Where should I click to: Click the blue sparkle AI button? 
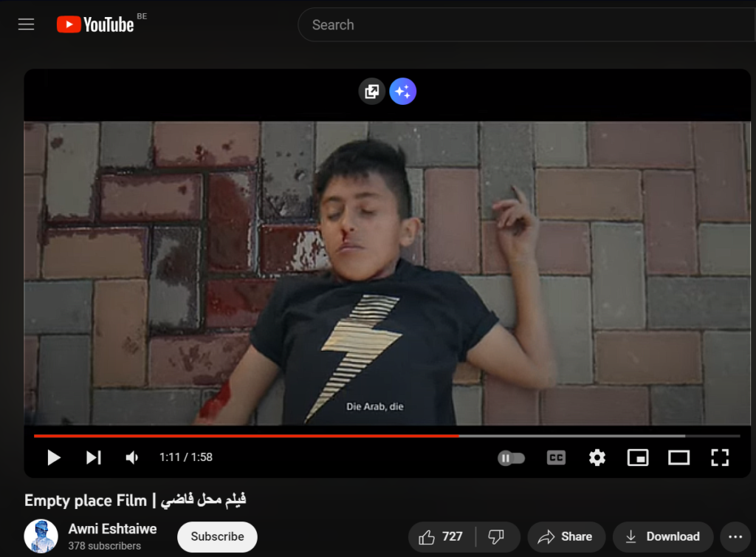point(402,91)
